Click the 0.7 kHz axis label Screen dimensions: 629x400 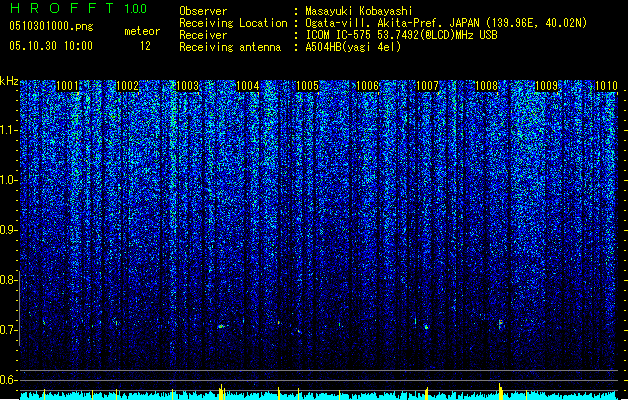point(8,330)
